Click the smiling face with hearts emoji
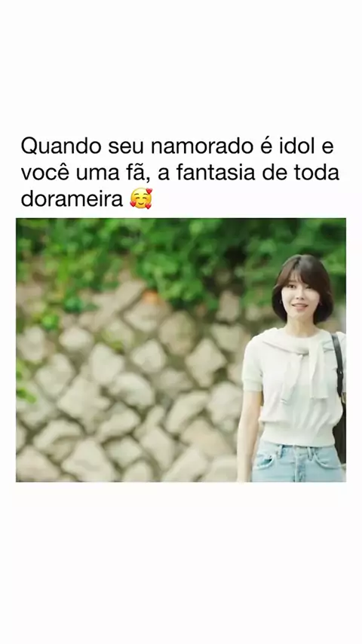Image resolution: width=362 pixels, height=644 pixels. point(141,199)
